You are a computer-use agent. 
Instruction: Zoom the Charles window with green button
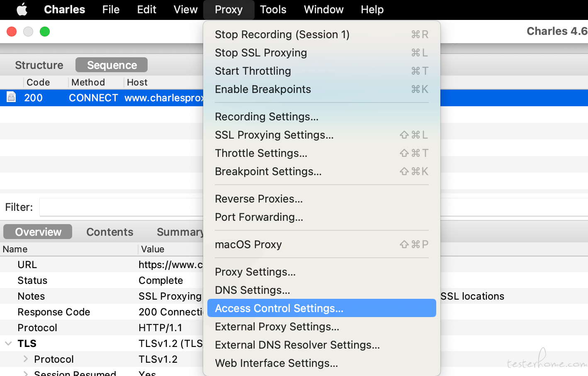[45, 32]
